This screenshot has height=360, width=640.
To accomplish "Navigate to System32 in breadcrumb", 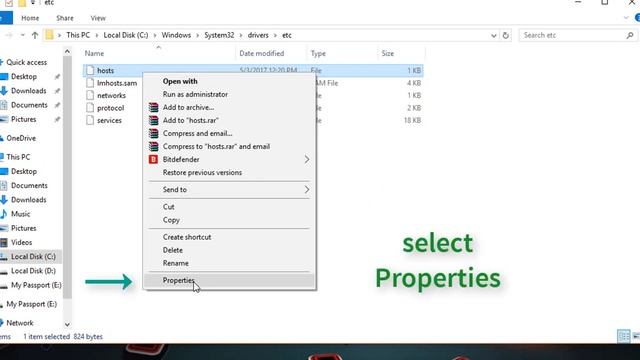I will click(x=219, y=35).
